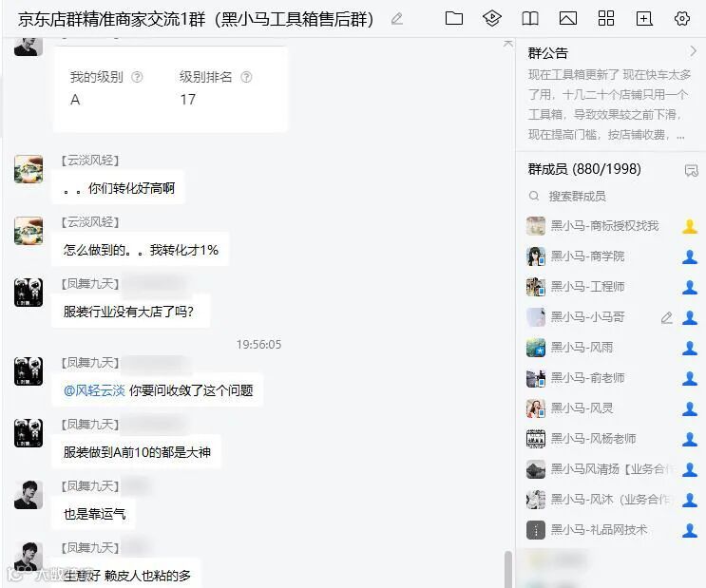Select member 黑小马-风杨老师
This screenshot has height=588, width=706.
click(x=611, y=439)
